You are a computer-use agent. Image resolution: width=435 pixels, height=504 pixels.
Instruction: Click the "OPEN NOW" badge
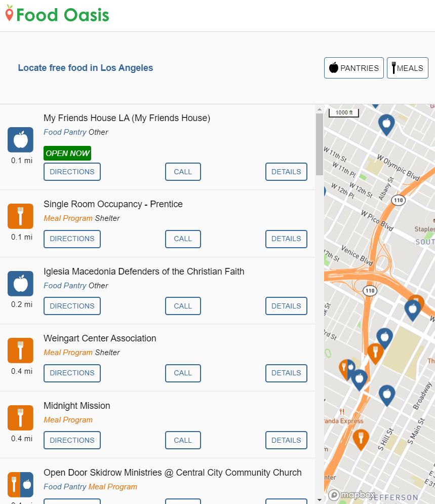pos(67,153)
